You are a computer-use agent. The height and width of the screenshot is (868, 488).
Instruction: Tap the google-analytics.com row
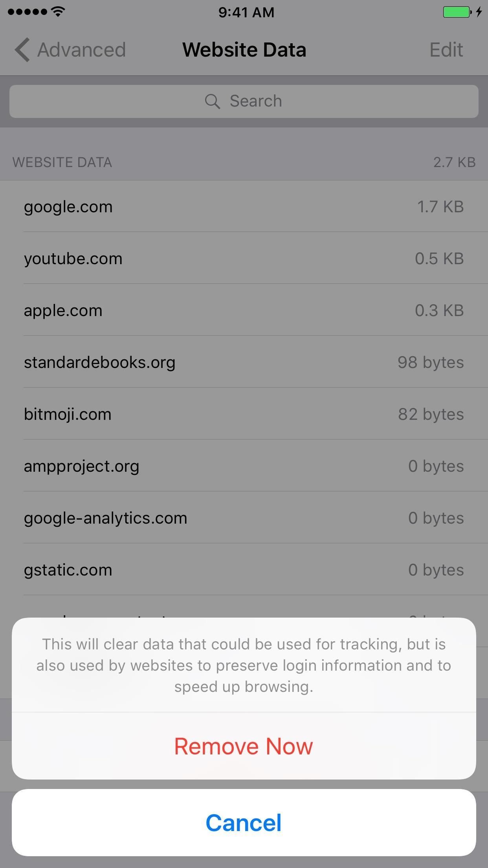(244, 518)
